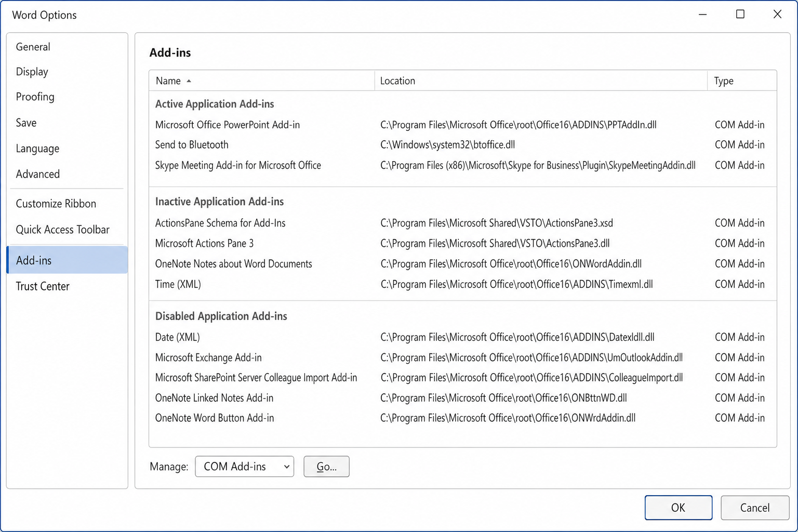Click the Location column header
This screenshot has height=532, width=798.
541,81
